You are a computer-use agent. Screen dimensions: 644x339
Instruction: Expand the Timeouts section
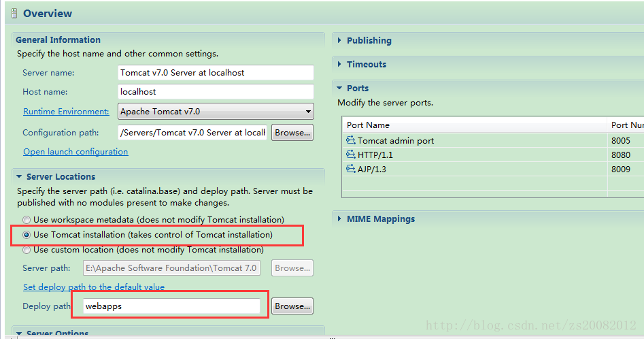(339, 64)
